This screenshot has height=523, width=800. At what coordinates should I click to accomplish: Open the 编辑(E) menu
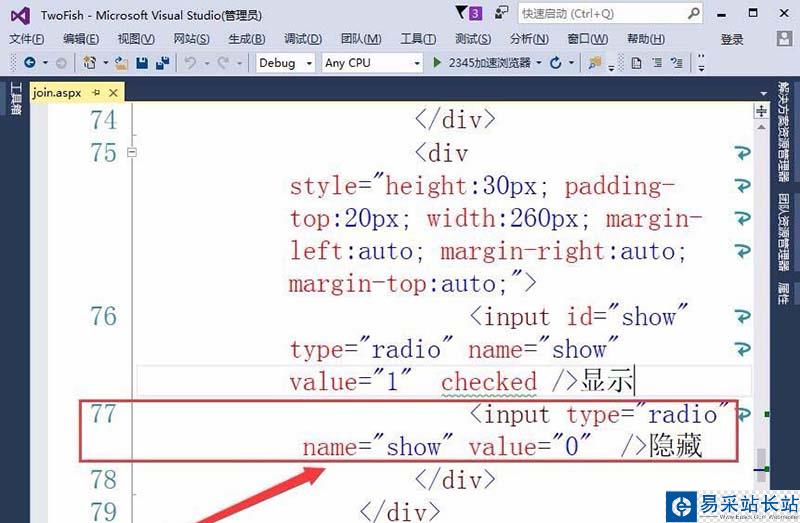81,39
